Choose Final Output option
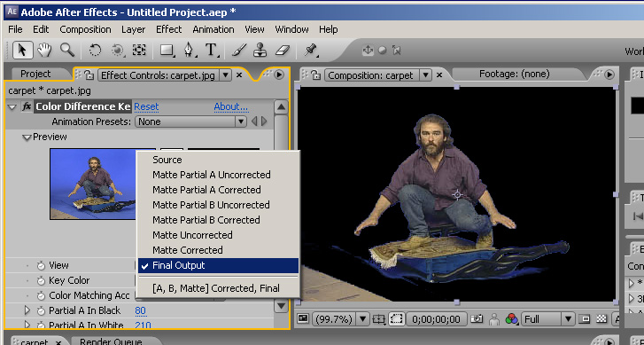The height and width of the screenshot is (345, 644). [219, 266]
